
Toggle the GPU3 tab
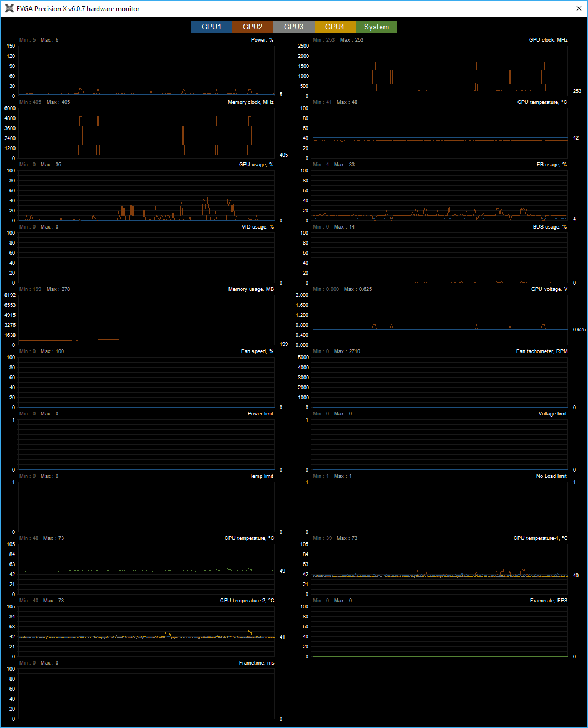coord(293,27)
